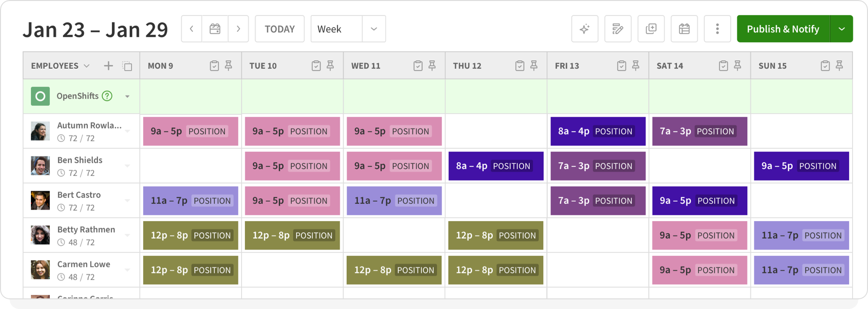Expand the Publish & Notify arrow menu
868x309 pixels.
click(x=841, y=29)
